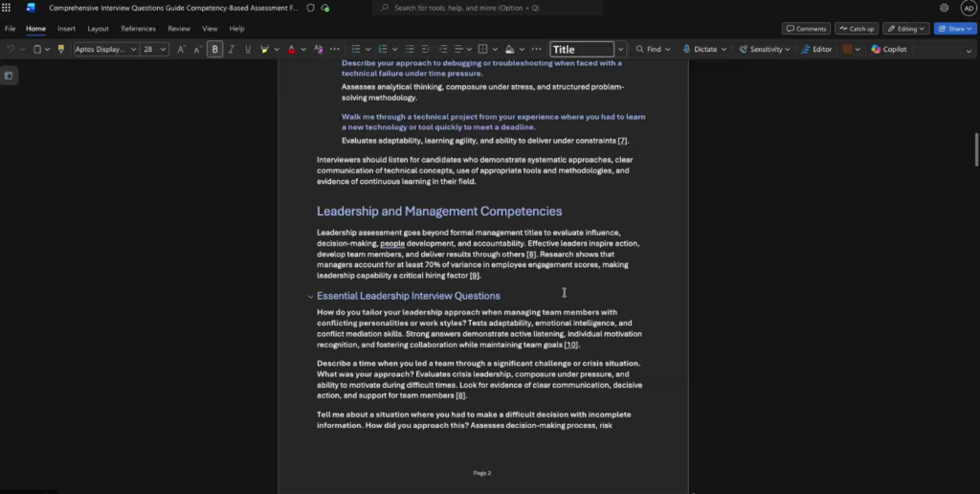This screenshot has height=494, width=980.
Task: Open the Editor proofing tool
Action: pyautogui.click(x=816, y=49)
